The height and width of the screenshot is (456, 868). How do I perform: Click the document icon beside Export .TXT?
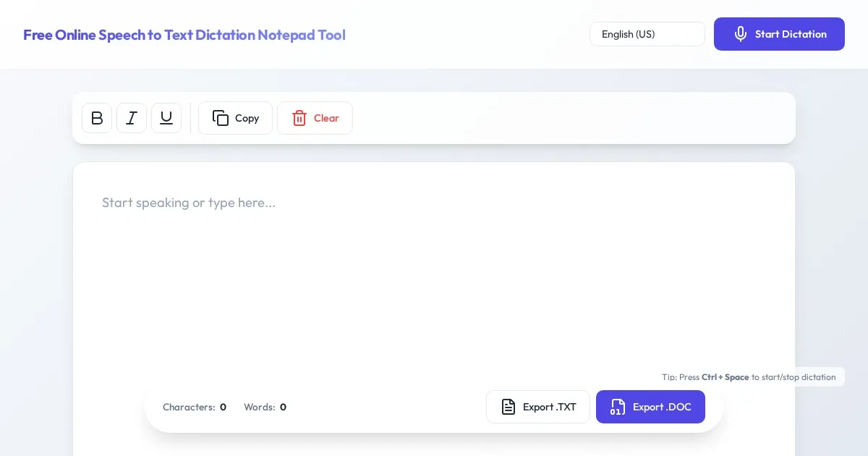509,407
